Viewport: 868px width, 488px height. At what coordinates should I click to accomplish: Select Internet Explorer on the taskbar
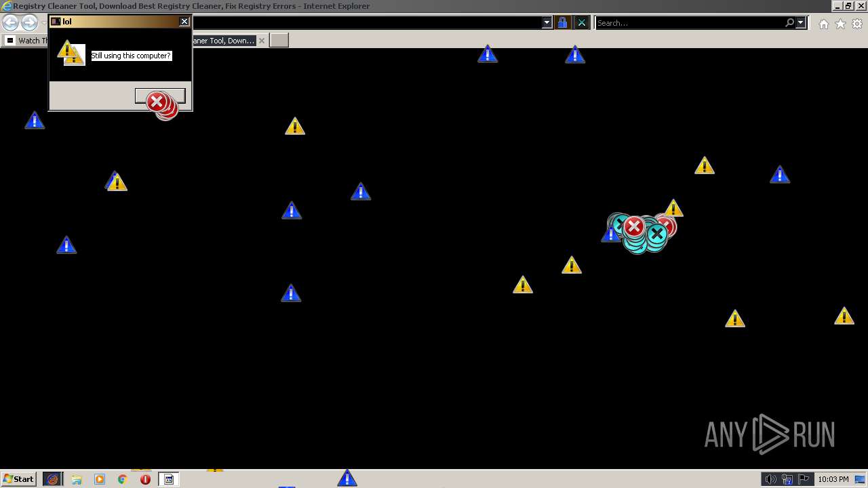52,479
